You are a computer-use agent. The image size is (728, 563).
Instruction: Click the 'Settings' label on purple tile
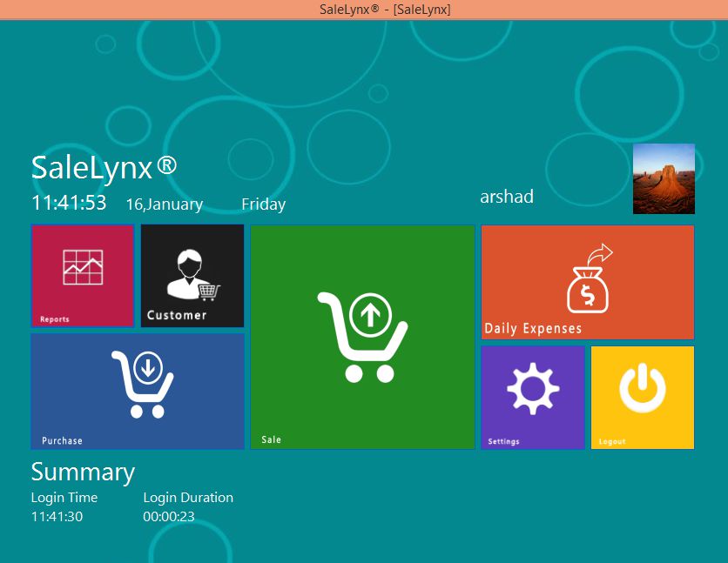click(503, 441)
